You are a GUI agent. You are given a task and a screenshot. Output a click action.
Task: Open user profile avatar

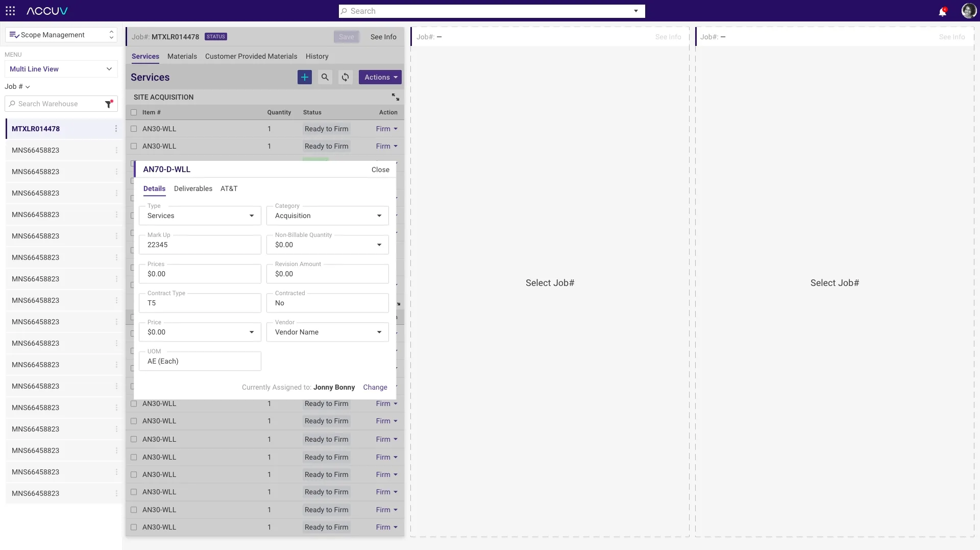click(x=968, y=11)
